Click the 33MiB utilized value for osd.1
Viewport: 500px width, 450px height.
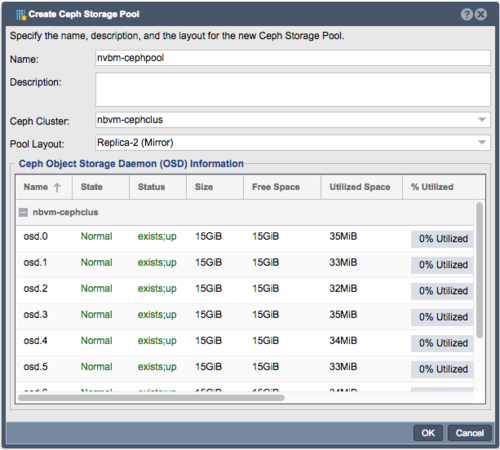click(343, 263)
